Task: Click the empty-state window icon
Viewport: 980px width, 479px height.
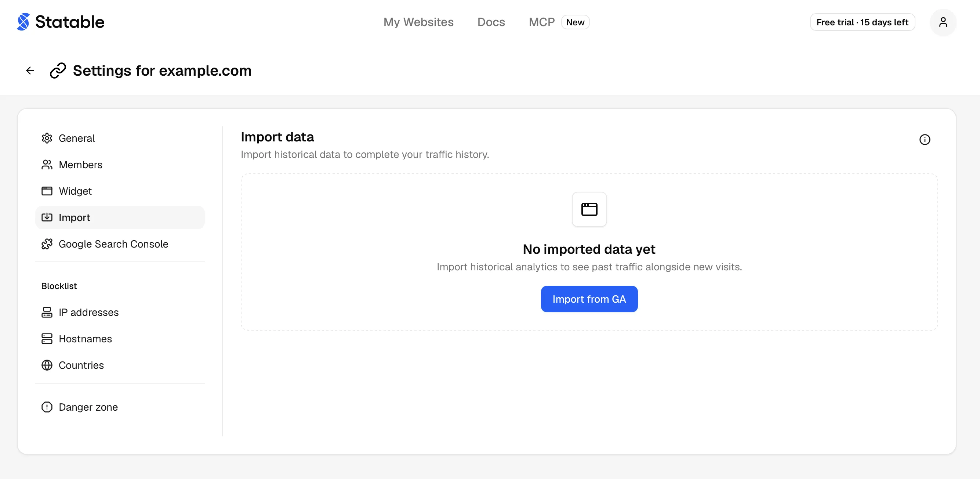Action: (589, 209)
